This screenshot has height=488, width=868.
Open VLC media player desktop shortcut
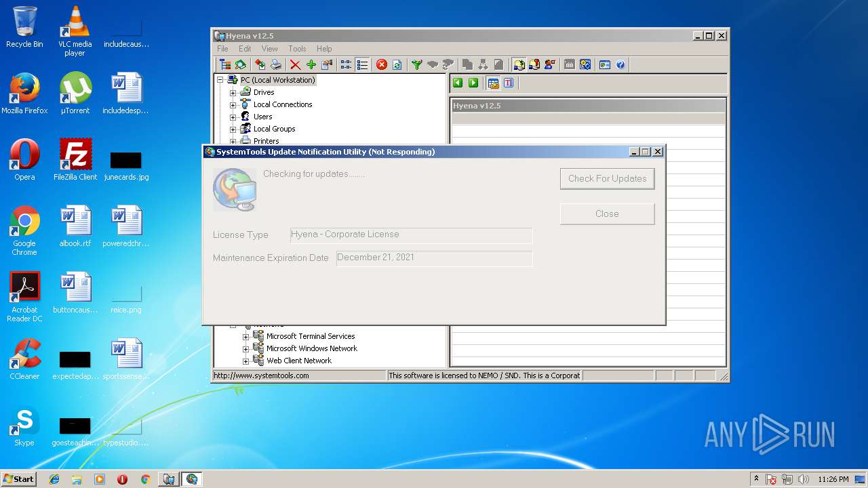click(75, 31)
